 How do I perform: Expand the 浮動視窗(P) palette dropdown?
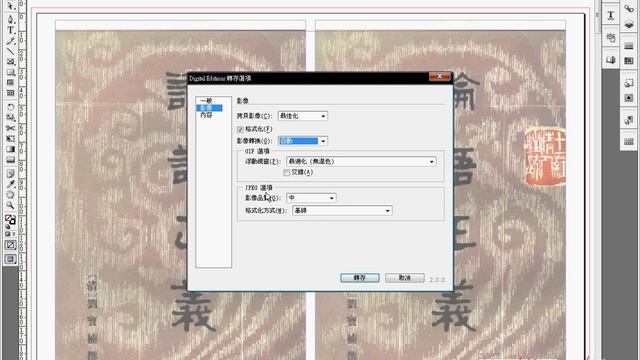(x=361, y=162)
